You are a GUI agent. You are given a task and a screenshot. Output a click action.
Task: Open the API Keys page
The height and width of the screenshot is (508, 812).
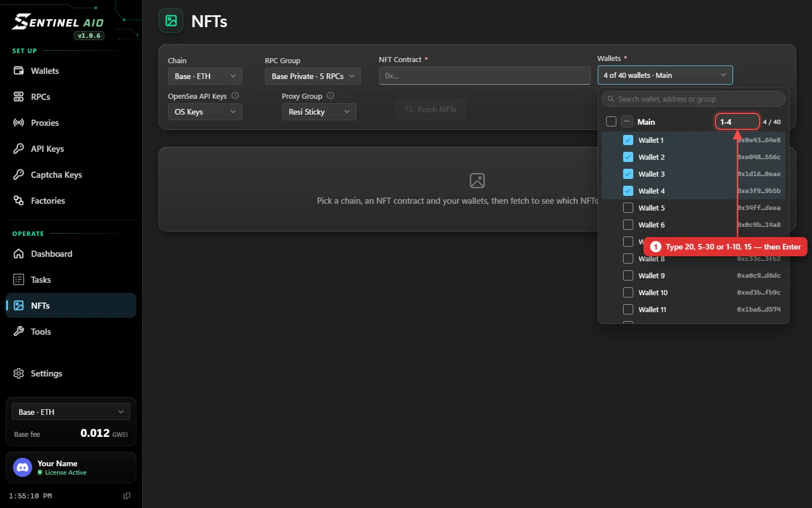coord(70,149)
